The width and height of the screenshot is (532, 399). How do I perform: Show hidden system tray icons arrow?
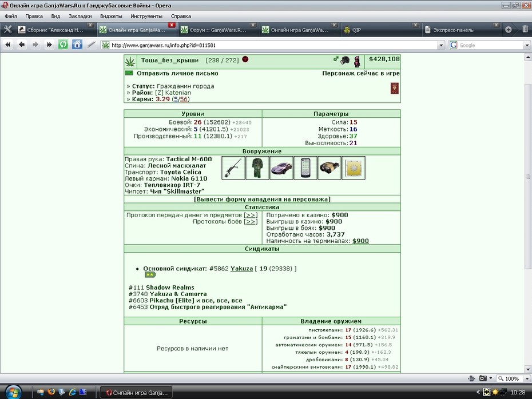pyautogui.click(x=478, y=392)
